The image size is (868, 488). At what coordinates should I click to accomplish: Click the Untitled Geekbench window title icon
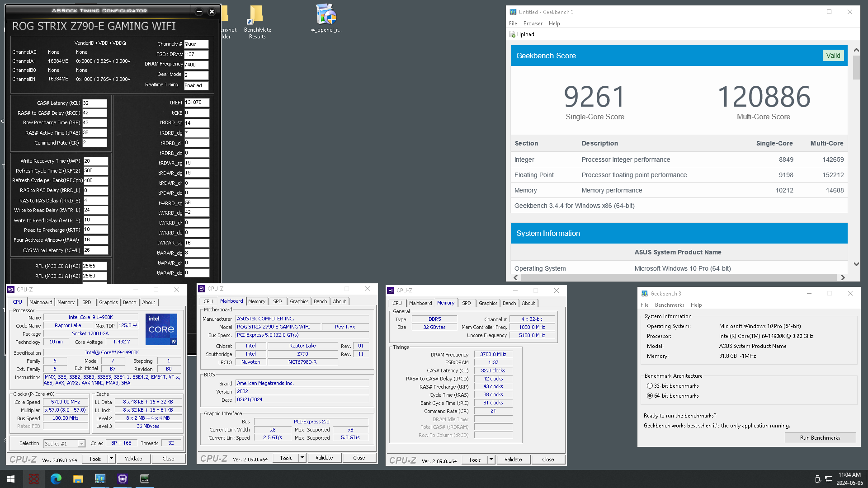(513, 12)
